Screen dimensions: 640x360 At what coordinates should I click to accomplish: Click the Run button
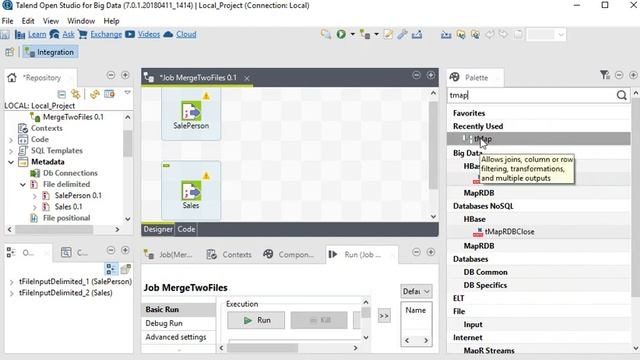pos(256,320)
